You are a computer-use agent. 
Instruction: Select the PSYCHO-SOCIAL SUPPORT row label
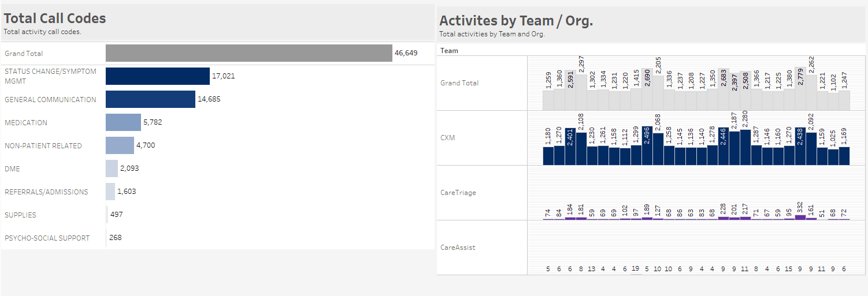tap(47, 238)
